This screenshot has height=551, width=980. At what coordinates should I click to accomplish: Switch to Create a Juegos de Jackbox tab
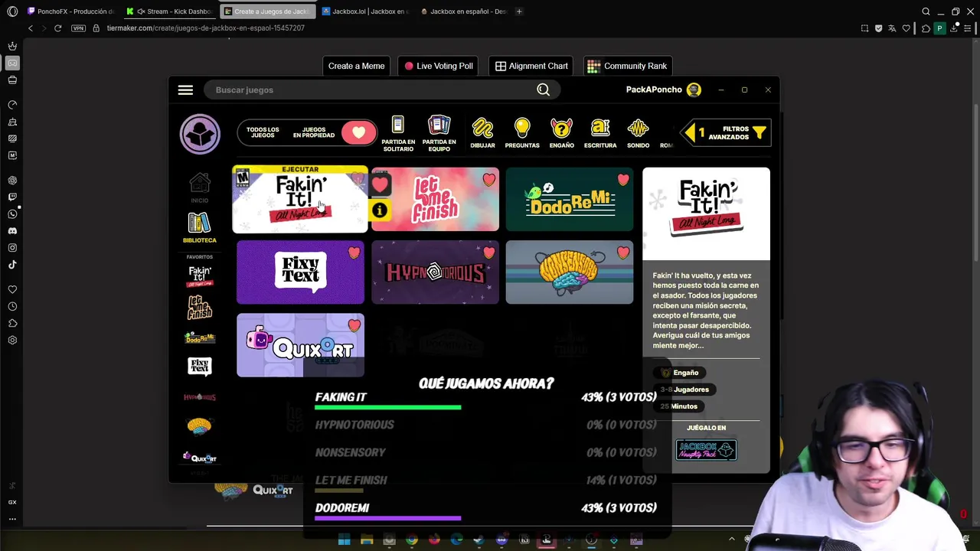(266, 11)
